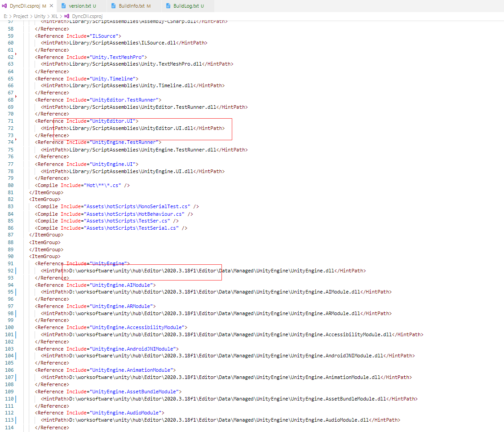Switch to the BuildLog.txt tab

click(189, 6)
